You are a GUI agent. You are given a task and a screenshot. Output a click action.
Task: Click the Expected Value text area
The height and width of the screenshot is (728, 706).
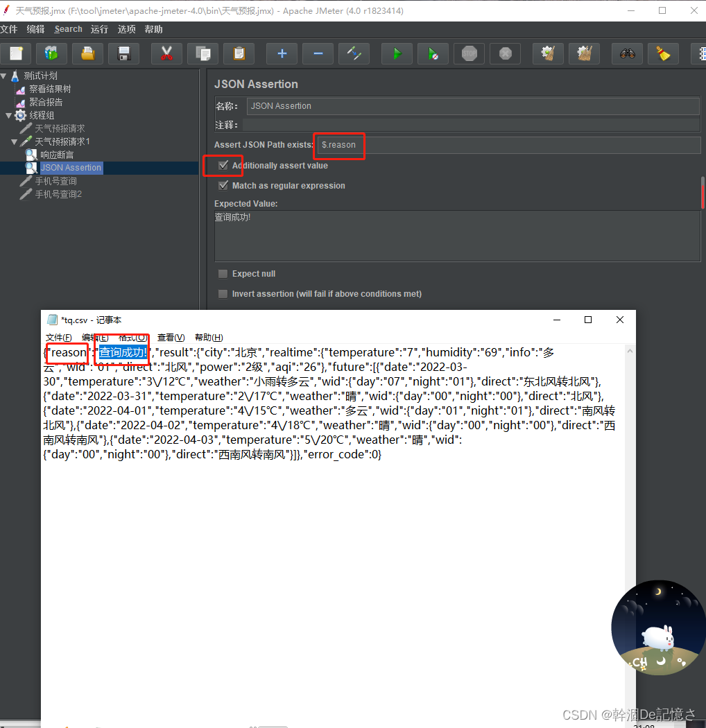pos(457,236)
